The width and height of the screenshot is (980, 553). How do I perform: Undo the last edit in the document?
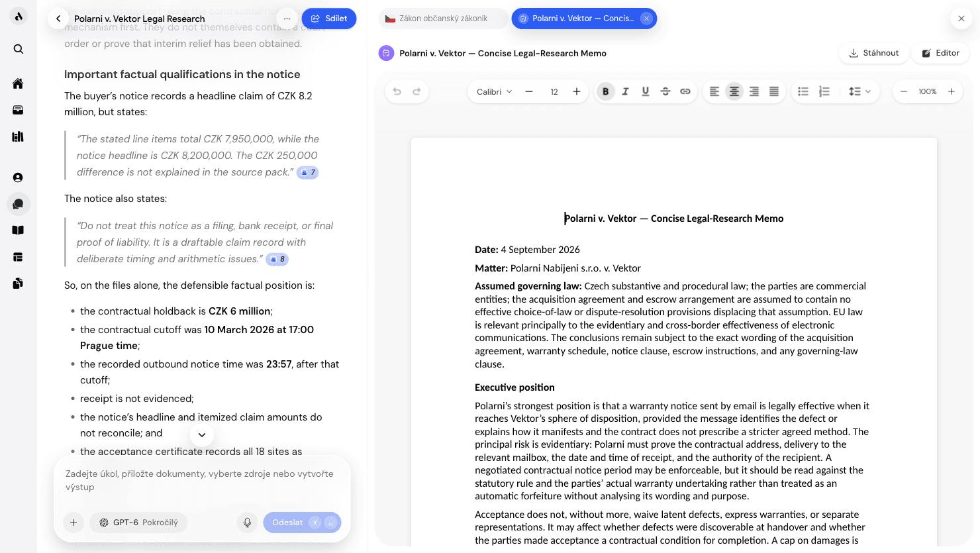point(397,91)
